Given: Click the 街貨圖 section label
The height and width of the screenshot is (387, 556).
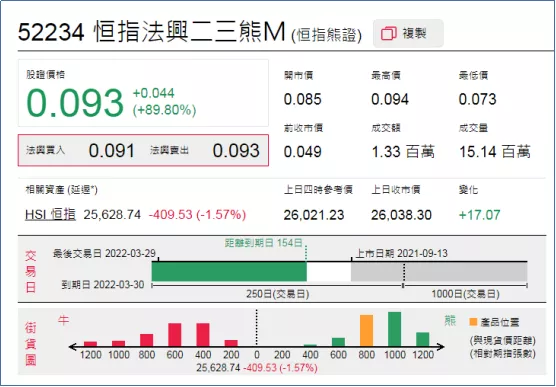Looking at the screenshot, I should [31, 343].
